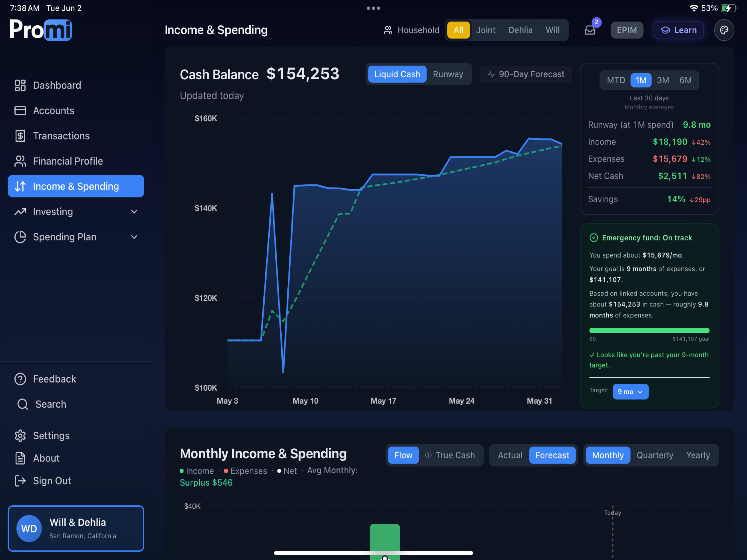Switch to the Yearly tab
The image size is (747, 560).
pos(698,455)
